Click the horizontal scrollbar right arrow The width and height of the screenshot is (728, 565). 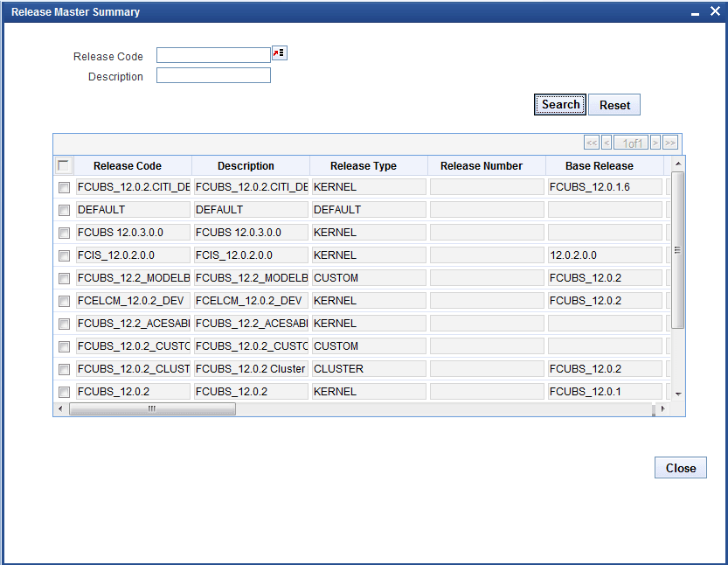[663, 409]
